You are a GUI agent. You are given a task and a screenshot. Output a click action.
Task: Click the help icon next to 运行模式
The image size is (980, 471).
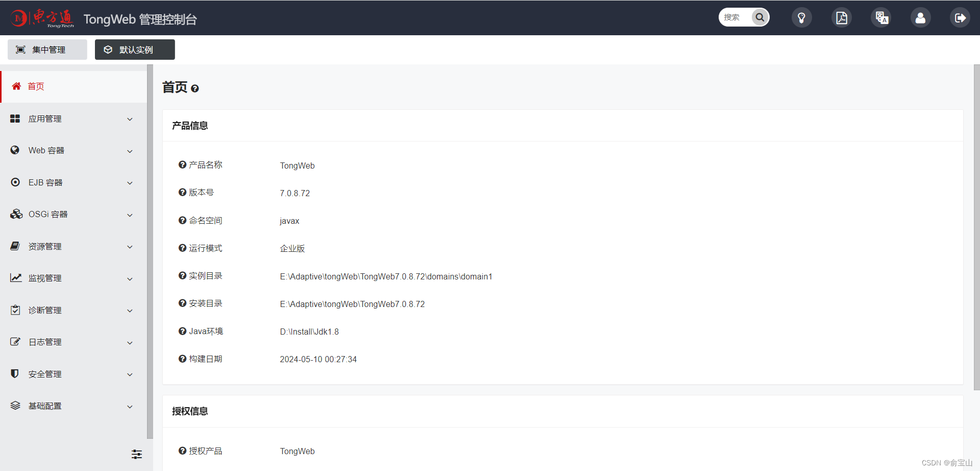coord(182,248)
